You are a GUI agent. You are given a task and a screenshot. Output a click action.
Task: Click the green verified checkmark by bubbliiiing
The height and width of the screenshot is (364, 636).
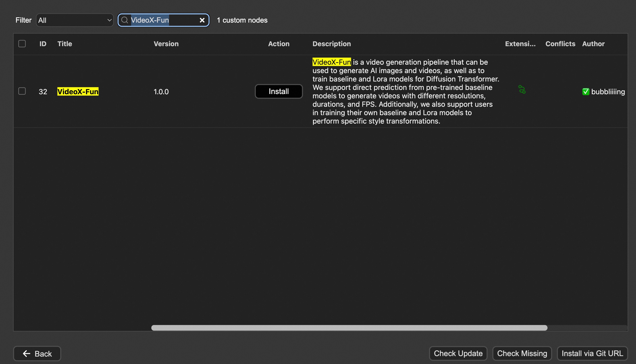click(585, 92)
